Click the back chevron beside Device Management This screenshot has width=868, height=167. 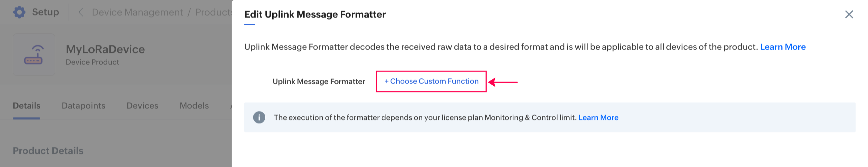(81, 12)
